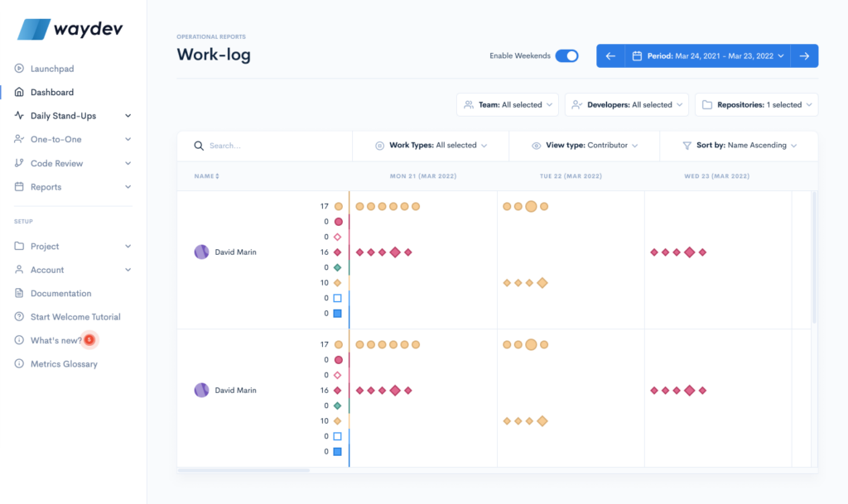Expand the Work Types dropdown
The width and height of the screenshot is (848, 504).
pos(431,145)
